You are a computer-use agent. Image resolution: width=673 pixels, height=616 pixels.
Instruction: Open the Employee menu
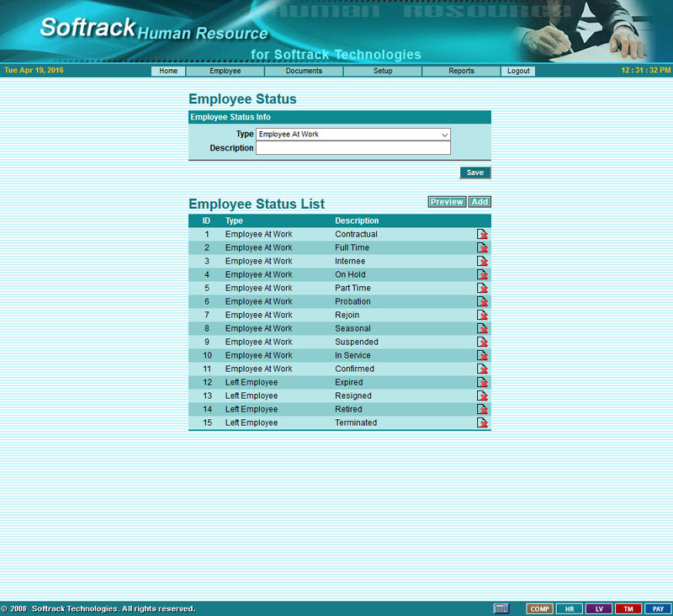tap(225, 72)
